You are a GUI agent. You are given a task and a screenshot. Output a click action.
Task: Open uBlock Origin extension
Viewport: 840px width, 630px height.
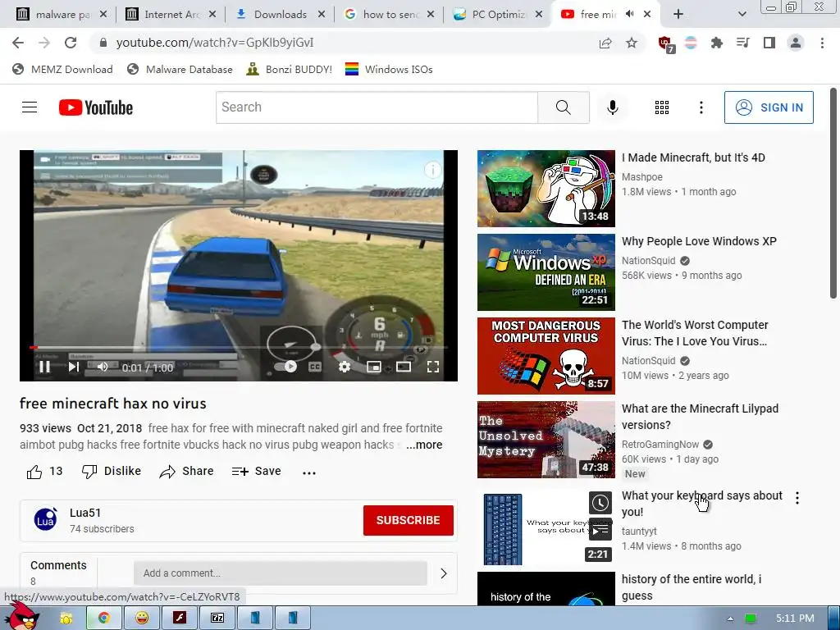[665, 44]
